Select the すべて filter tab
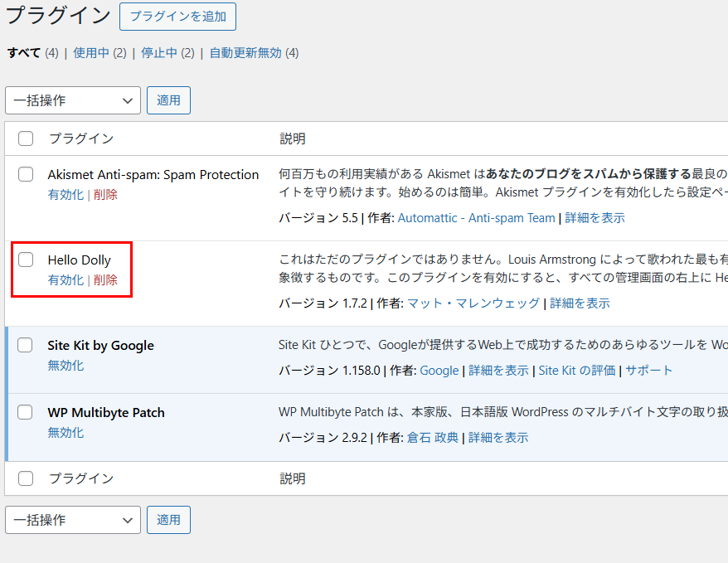This screenshot has height=563, width=728. (x=24, y=53)
